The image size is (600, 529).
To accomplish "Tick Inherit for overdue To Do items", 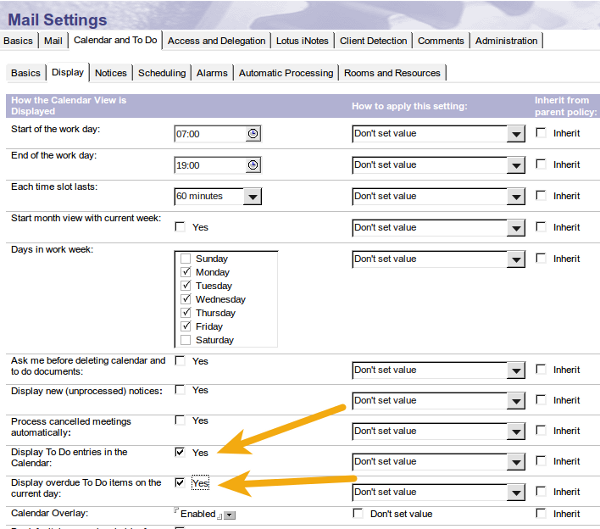I will [541, 491].
